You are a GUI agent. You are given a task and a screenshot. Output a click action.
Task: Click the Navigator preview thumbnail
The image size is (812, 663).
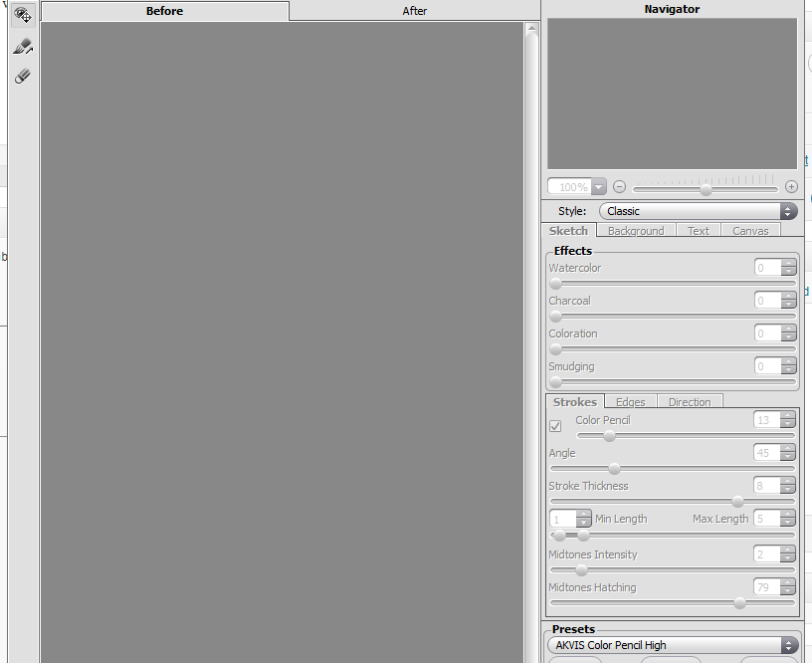point(672,94)
